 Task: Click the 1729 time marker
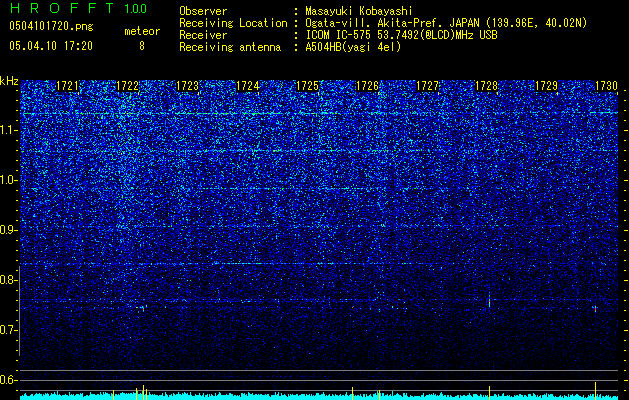click(x=546, y=86)
